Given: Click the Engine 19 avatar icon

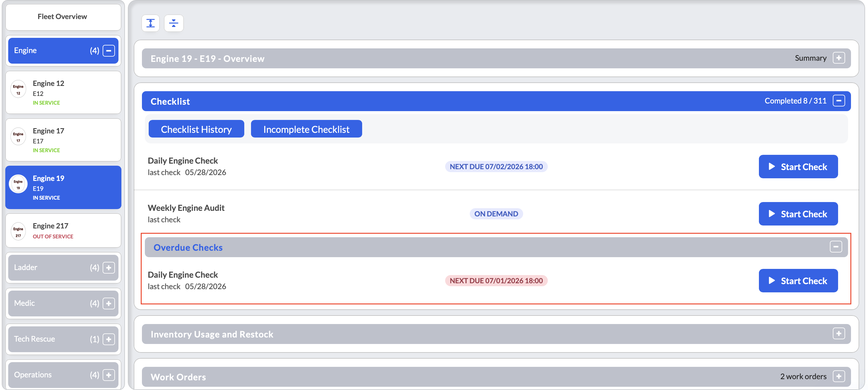Looking at the screenshot, I should pyautogui.click(x=18, y=184).
